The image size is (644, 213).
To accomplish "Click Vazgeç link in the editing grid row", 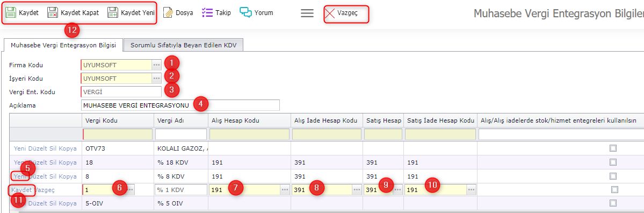I will pos(45,189).
